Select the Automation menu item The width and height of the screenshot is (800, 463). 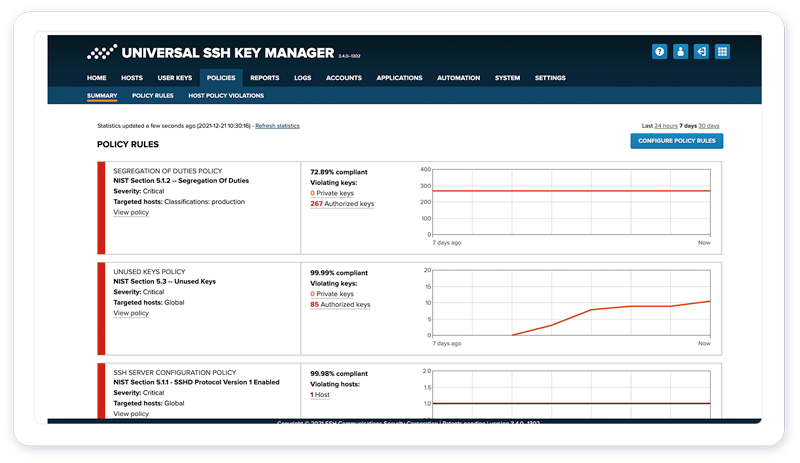coord(458,78)
